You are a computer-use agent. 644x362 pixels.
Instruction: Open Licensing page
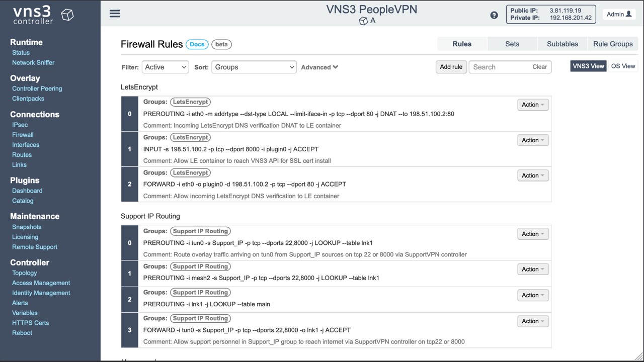tap(25, 237)
